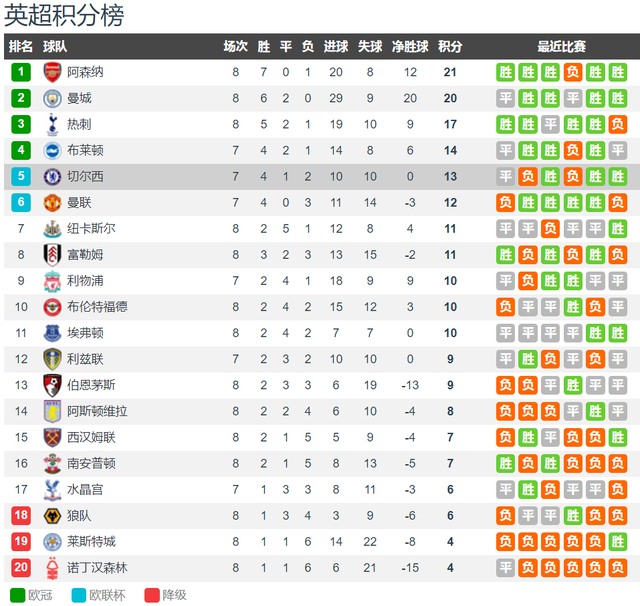Click rank badge 5 in Chelsea row

21,176
